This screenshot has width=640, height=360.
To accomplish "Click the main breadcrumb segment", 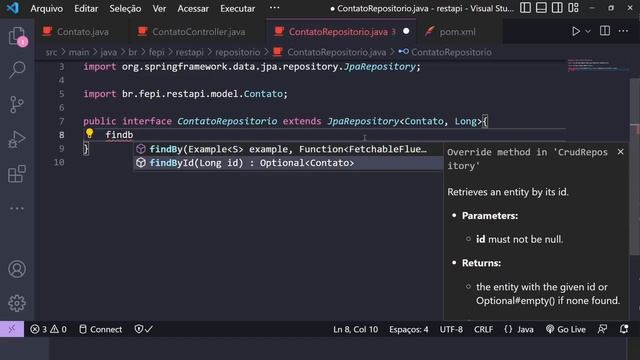I will [79, 52].
